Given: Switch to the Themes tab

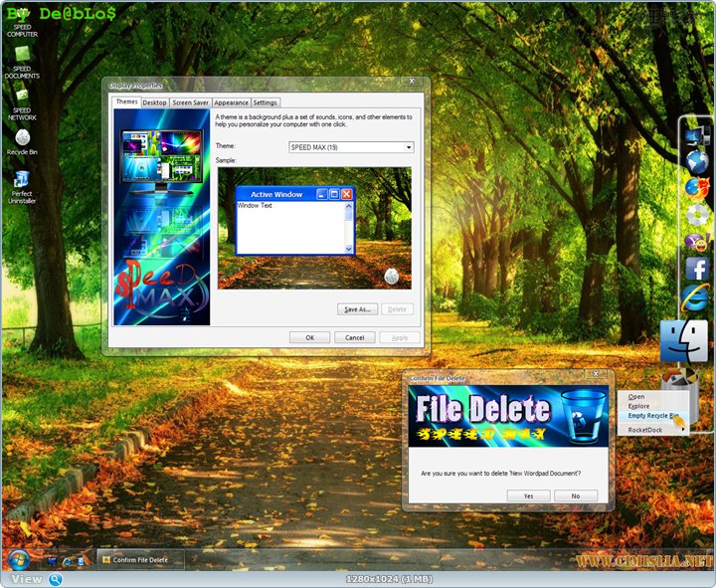Looking at the screenshot, I should click(126, 101).
